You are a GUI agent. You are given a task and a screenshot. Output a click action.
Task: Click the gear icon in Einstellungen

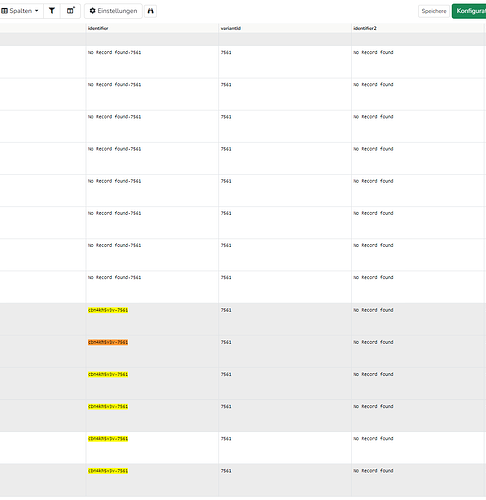93,11
